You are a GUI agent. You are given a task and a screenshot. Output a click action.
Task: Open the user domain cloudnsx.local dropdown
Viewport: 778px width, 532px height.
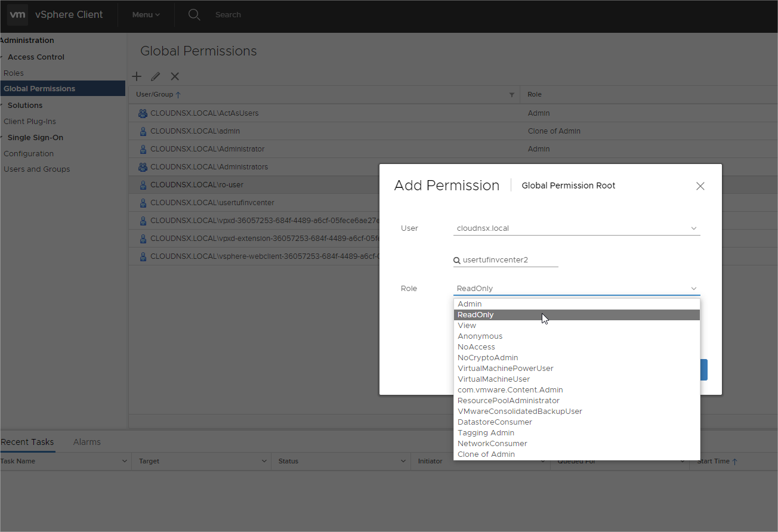(576, 228)
